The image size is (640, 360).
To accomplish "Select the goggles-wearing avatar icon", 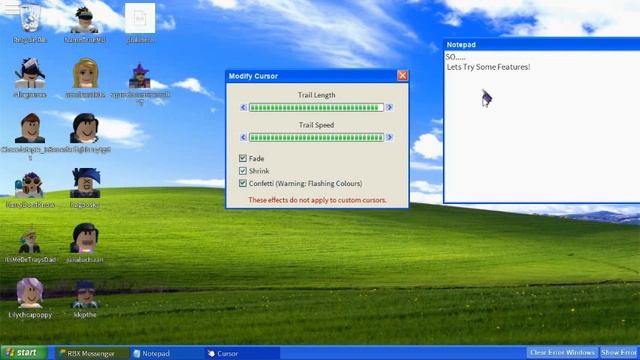I will click(29, 184).
